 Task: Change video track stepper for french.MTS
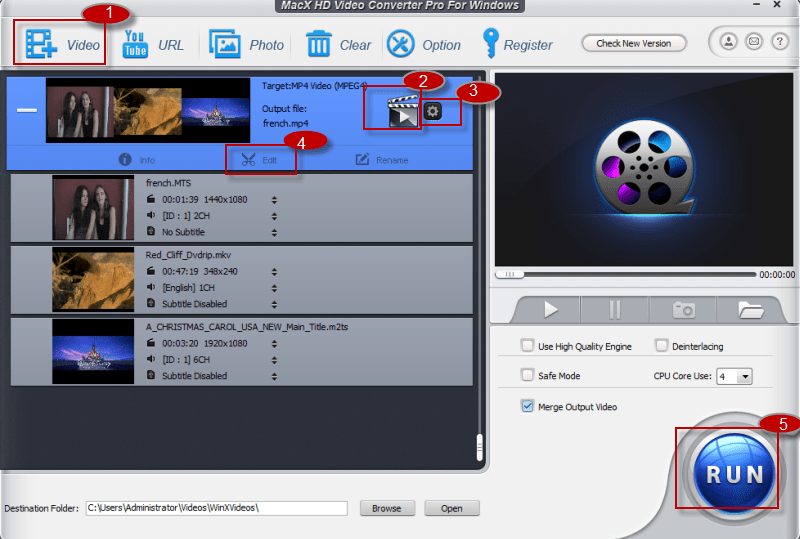274,200
